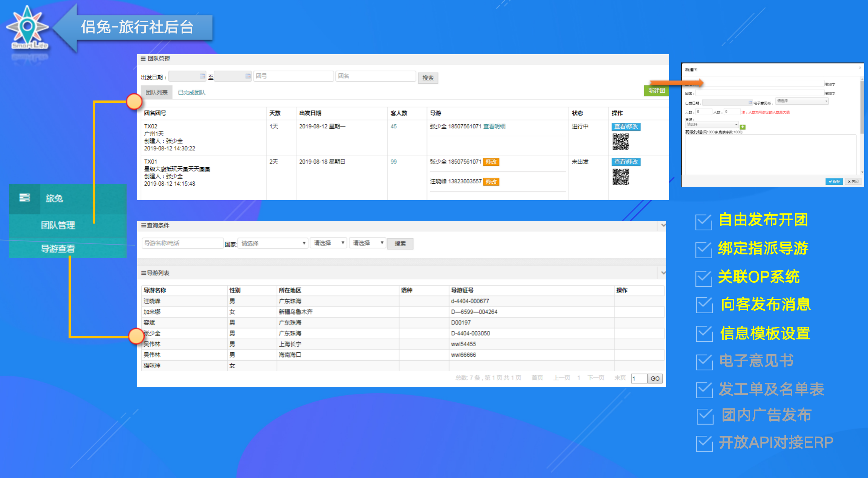The image size is (868, 478).
Task: Focus the 团名 search input in team panel
Action: click(x=376, y=76)
